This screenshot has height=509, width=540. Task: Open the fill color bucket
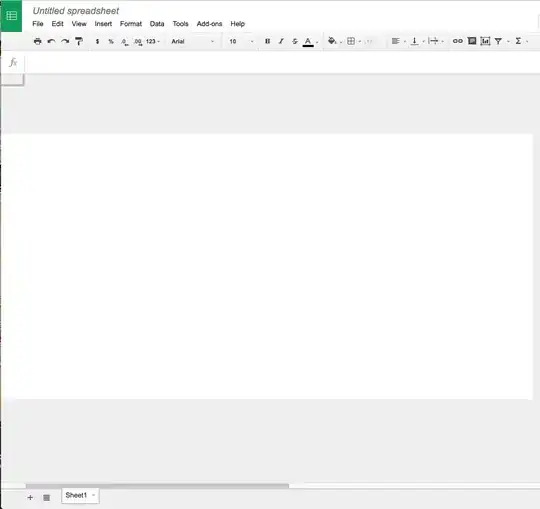[332, 41]
